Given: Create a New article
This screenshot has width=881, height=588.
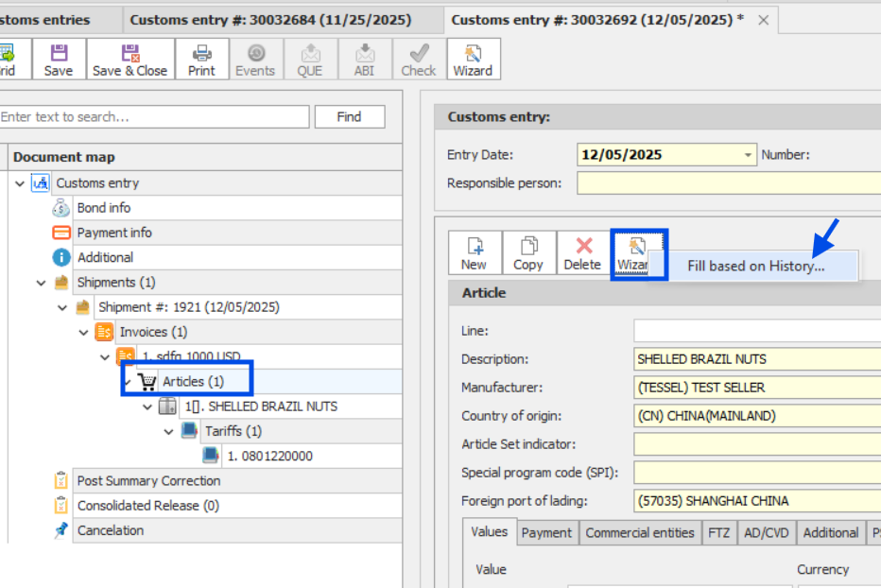Looking at the screenshot, I should point(475,252).
